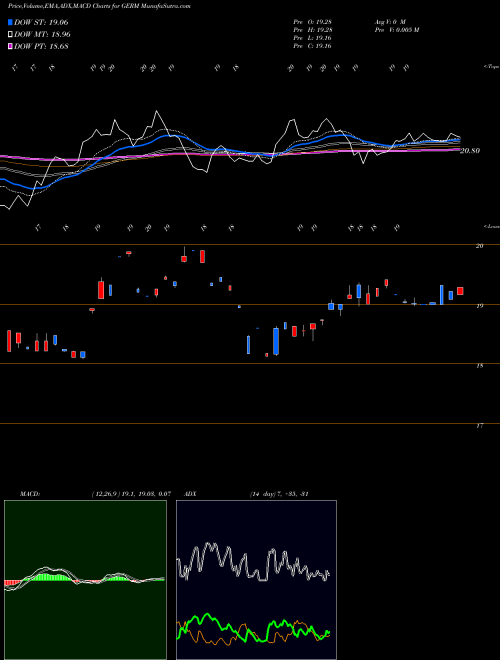The height and width of the screenshot is (660, 500).
Task: Click the blue DOW ST legend swatch
Action: click(10, 22)
